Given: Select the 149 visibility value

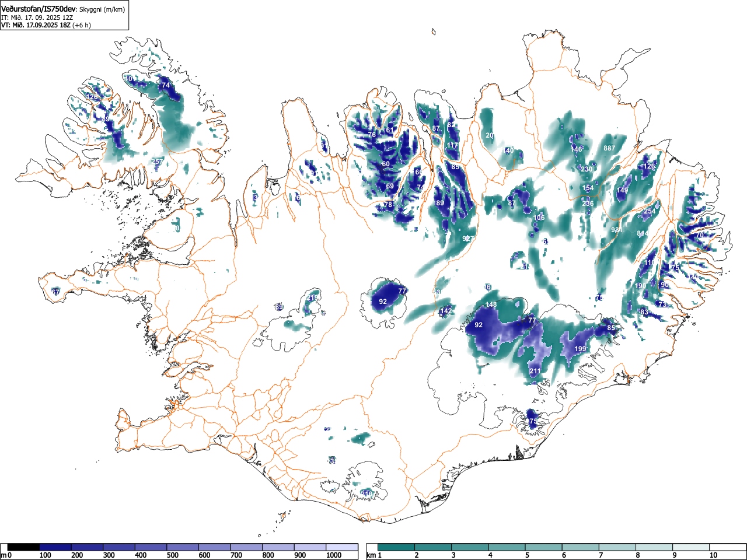Looking at the screenshot, I should click(623, 190).
